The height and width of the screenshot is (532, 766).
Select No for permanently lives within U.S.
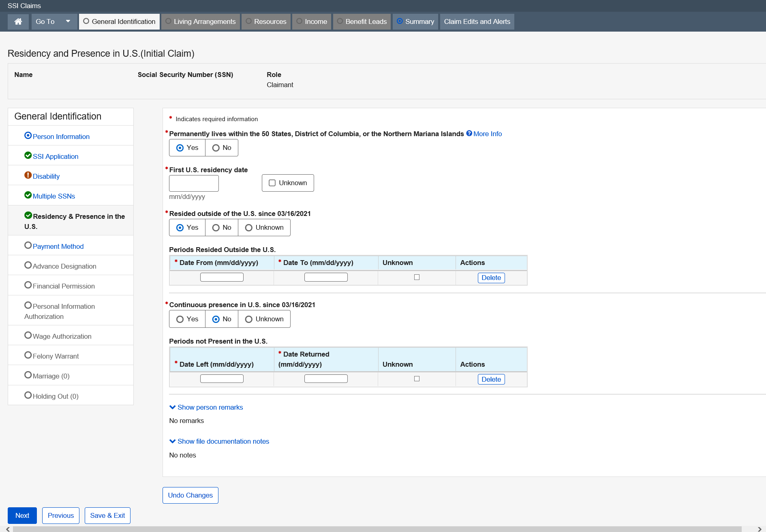pyautogui.click(x=216, y=148)
